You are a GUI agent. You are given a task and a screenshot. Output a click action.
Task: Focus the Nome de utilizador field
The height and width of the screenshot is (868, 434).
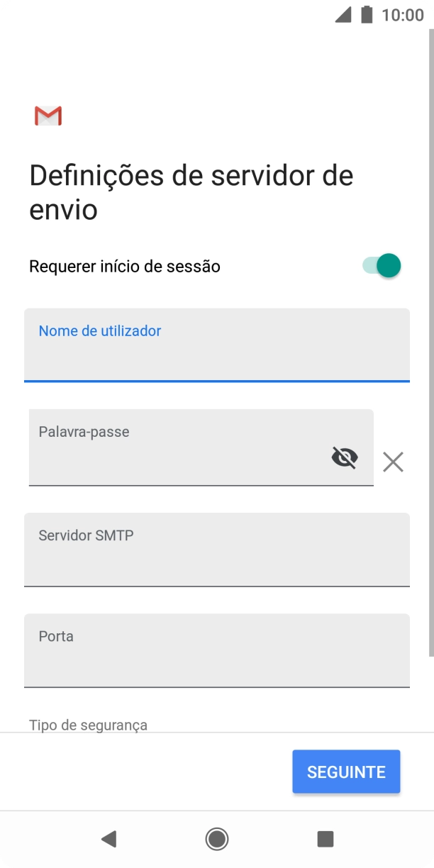coord(216,345)
